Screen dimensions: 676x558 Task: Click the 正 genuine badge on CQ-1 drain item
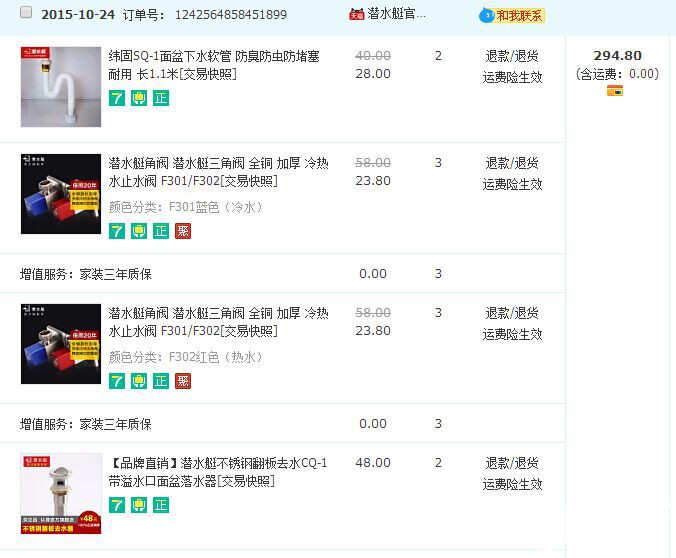click(161, 505)
